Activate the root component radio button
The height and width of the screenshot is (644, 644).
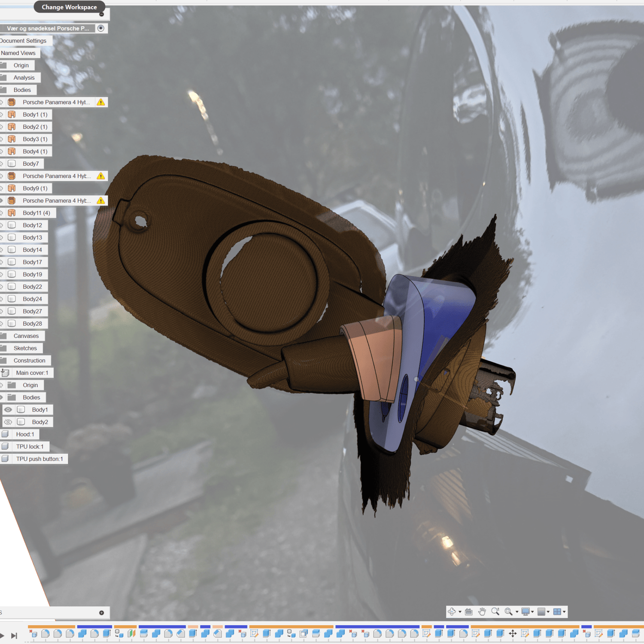[x=101, y=28]
